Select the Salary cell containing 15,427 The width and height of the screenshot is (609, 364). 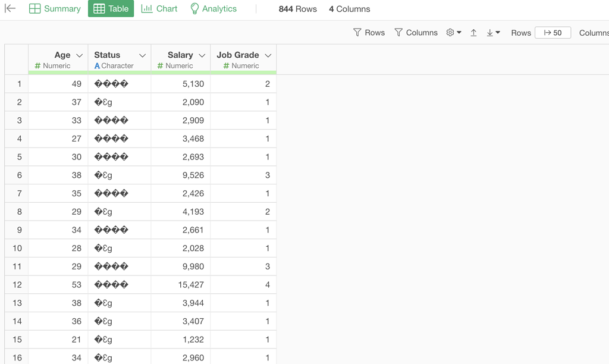[192, 284]
